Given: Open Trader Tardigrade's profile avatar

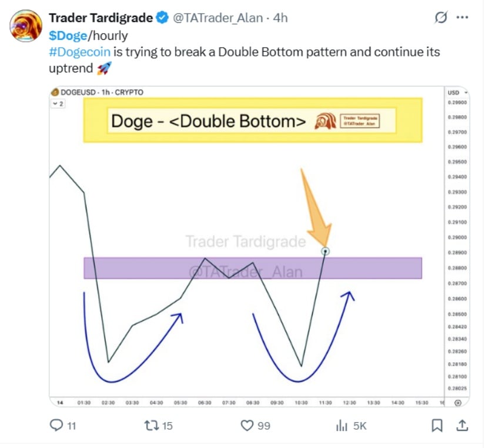Looking at the screenshot, I should pyautogui.click(x=26, y=26).
